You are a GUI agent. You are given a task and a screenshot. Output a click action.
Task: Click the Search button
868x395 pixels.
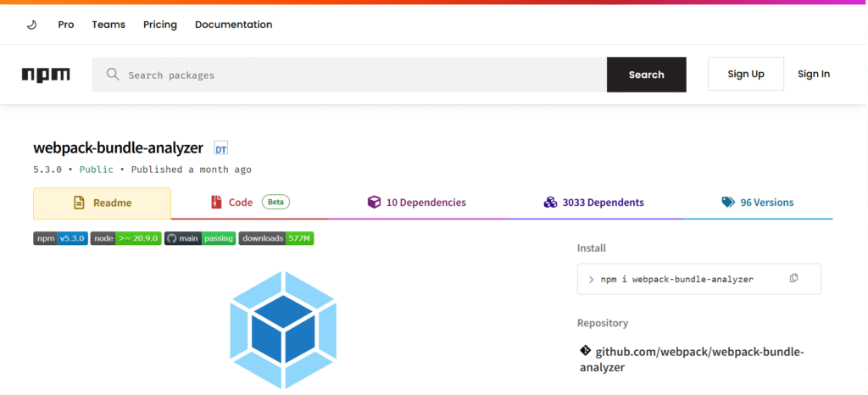click(646, 75)
